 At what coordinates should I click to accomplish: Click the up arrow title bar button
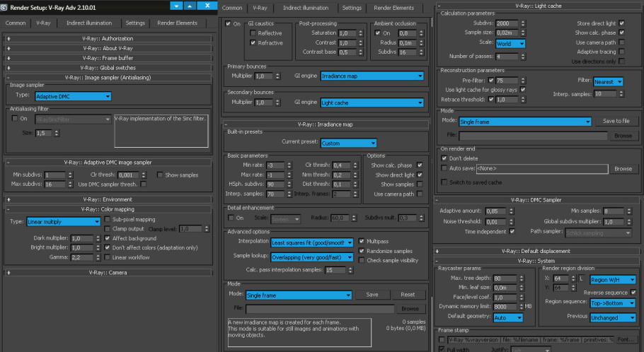click(x=190, y=6)
